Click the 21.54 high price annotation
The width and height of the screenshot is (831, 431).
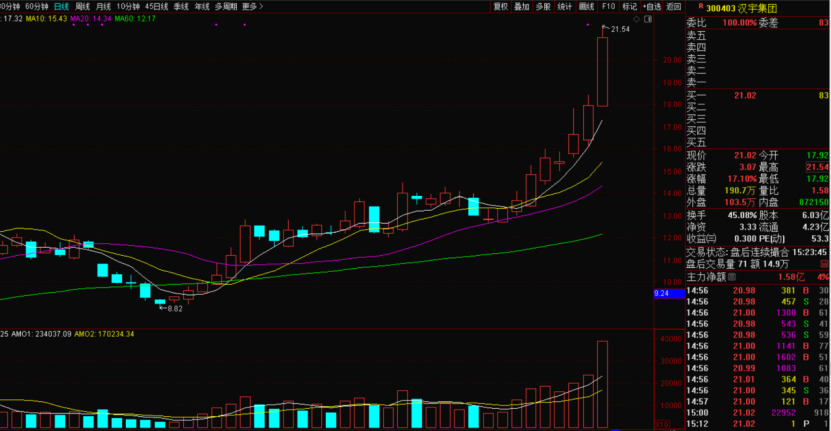[x=620, y=29]
